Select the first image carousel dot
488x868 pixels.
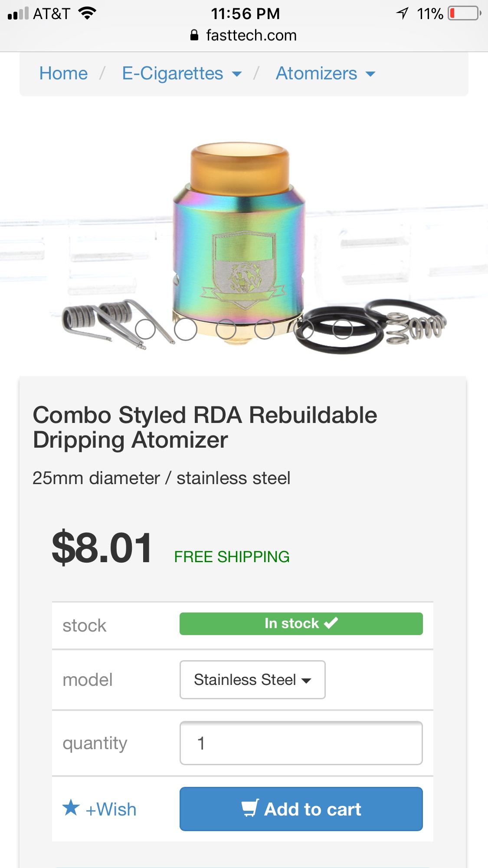coord(145,329)
